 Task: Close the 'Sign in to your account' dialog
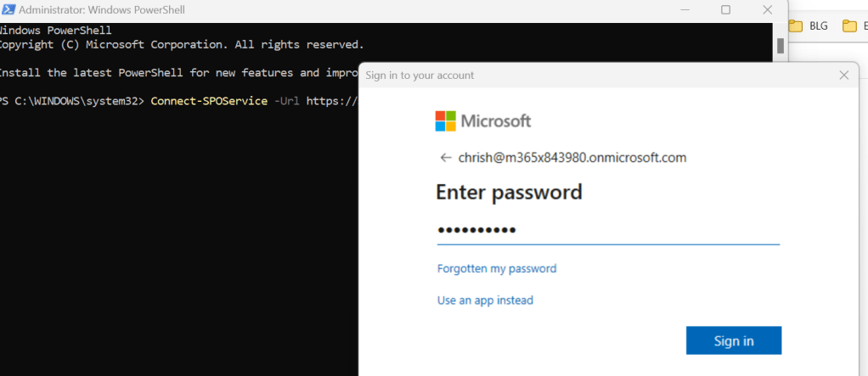(843, 76)
